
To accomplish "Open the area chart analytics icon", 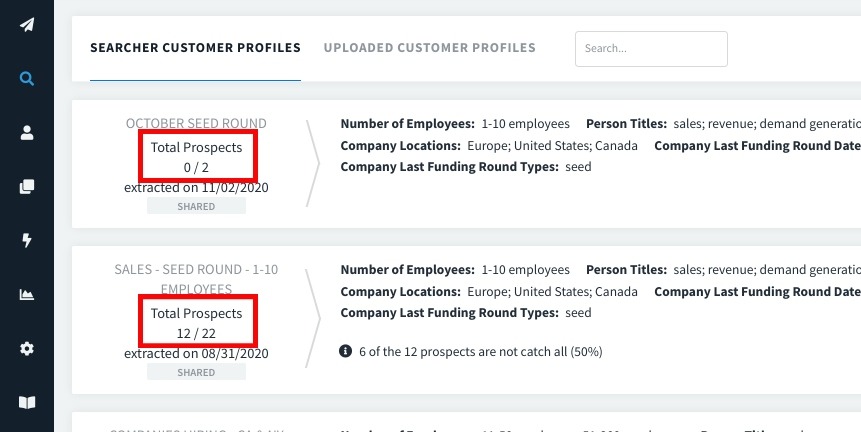I will click(27, 294).
